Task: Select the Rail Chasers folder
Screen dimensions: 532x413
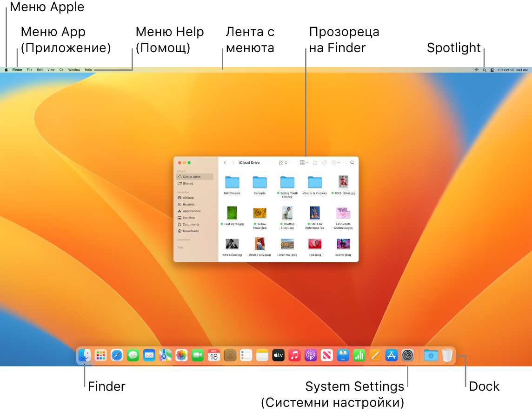Action: 232,185
